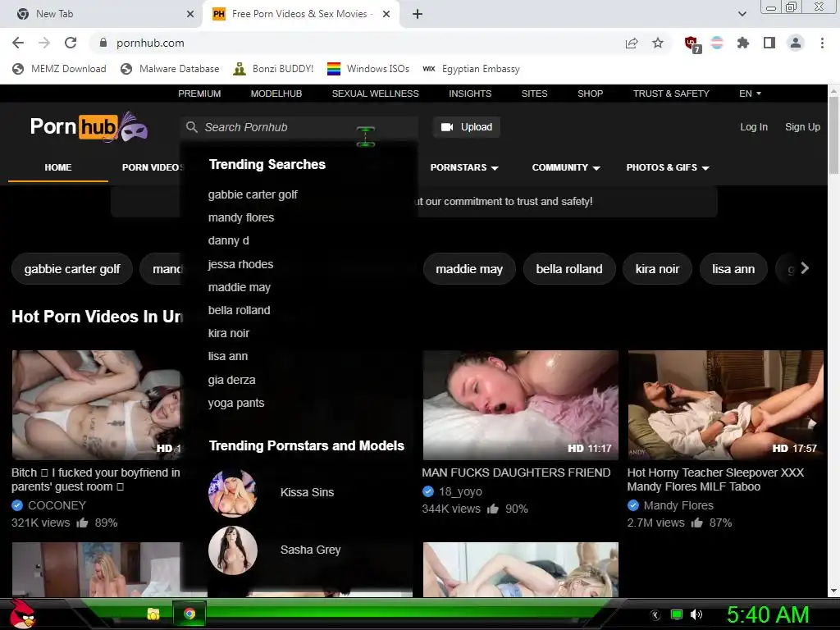Click the share page icon in address bar

[632, 43]
